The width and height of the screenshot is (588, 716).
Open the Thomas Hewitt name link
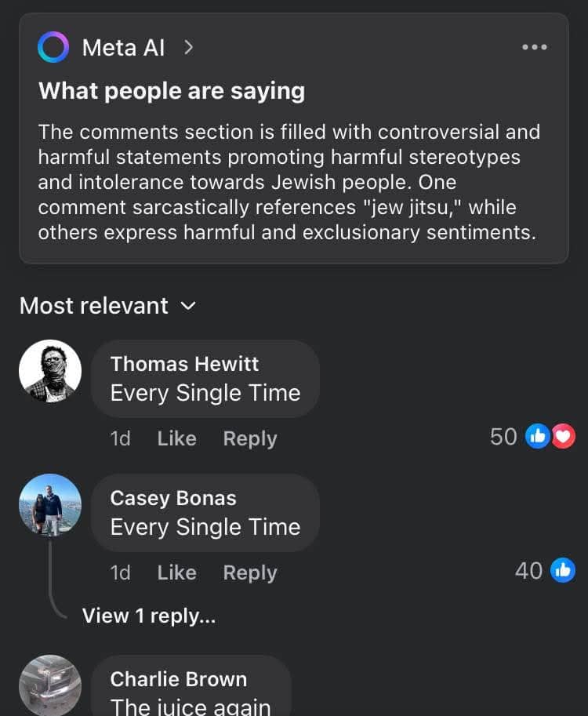tap(184, 364)
